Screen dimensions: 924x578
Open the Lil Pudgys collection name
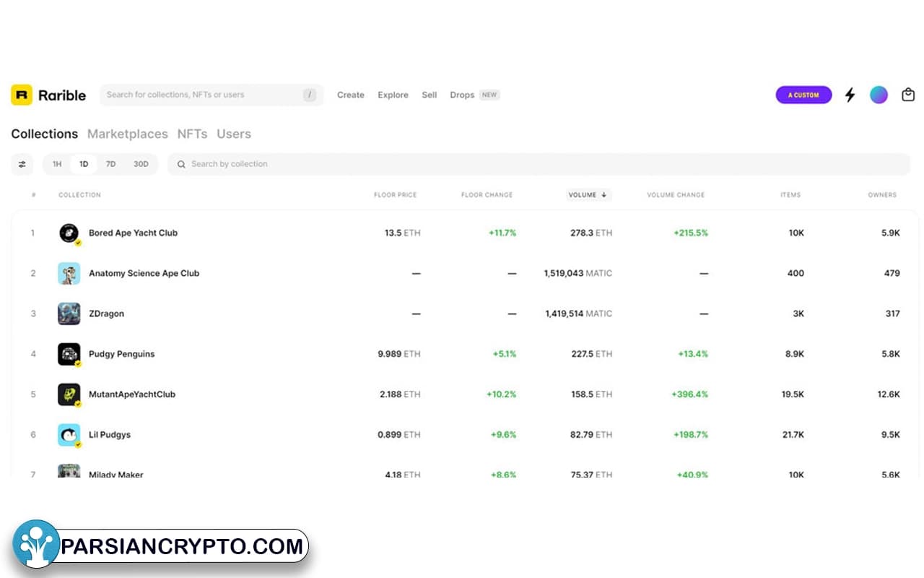click(110, 435)
